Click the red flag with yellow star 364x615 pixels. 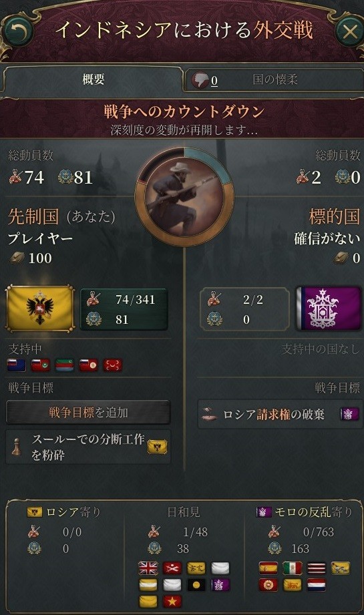172,601
